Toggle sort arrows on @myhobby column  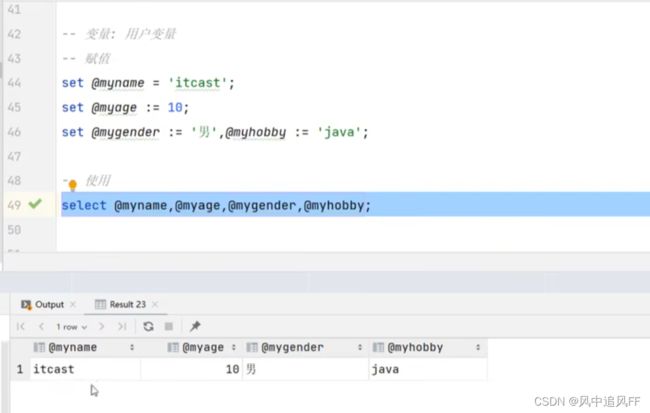click(x=478, y=347)
